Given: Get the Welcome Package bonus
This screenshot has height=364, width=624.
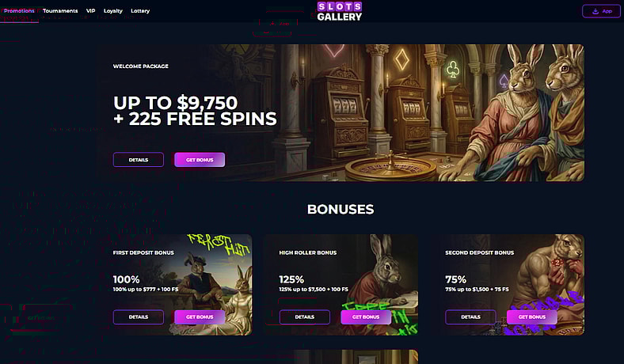Looking at the screenshot, I should pos(200,160).
